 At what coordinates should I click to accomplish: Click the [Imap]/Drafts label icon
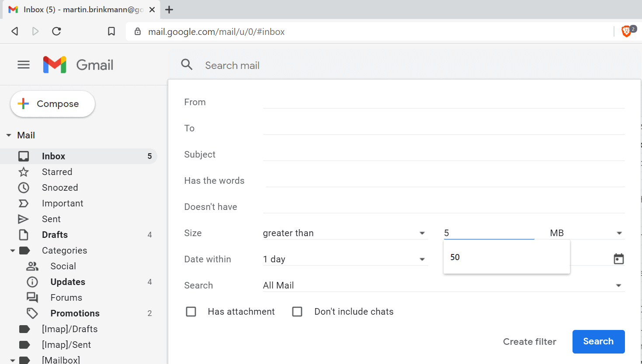point(25,329)
